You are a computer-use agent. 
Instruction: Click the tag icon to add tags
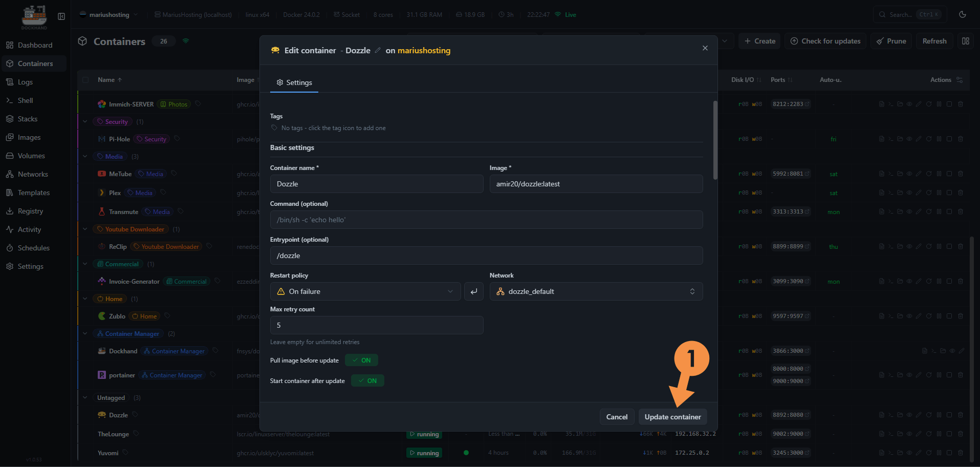click(274, 128)
